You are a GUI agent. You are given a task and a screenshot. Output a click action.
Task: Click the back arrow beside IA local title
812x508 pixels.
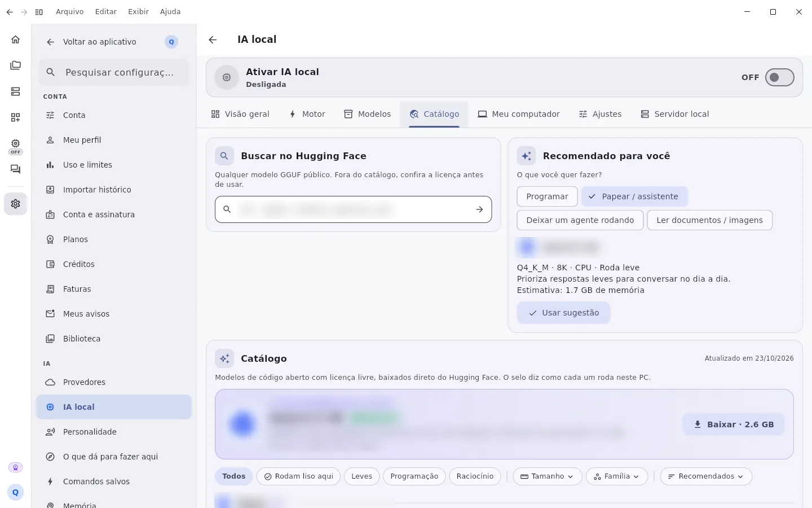click(x=213, y=40)
